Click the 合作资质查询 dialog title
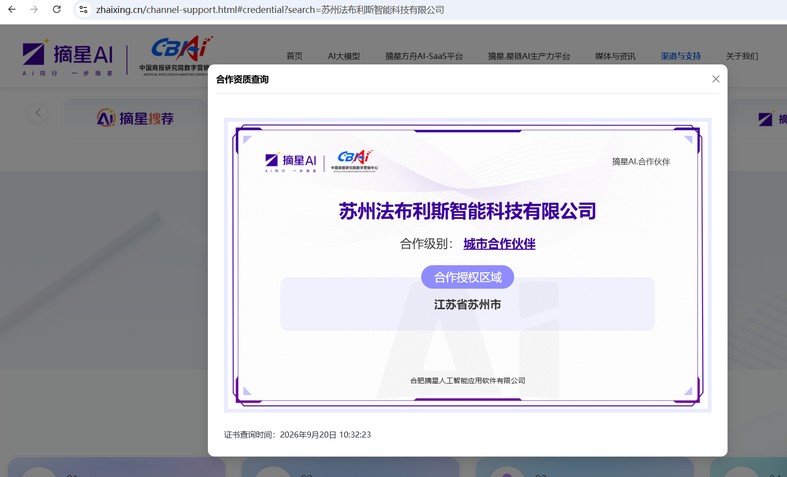 click(x=242, y=79)
